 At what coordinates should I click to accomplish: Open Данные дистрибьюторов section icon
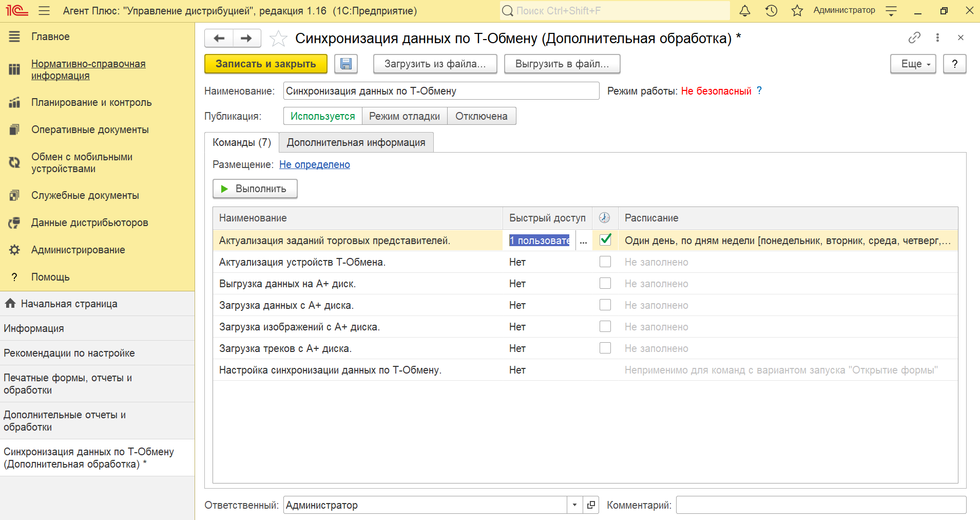pyautogui.click(x=14, y=222)
